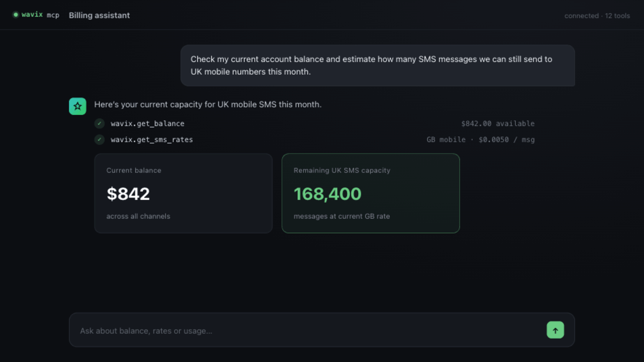Click 'GB mobile · $0.0050 / msg' result

[x=481, y=140]
